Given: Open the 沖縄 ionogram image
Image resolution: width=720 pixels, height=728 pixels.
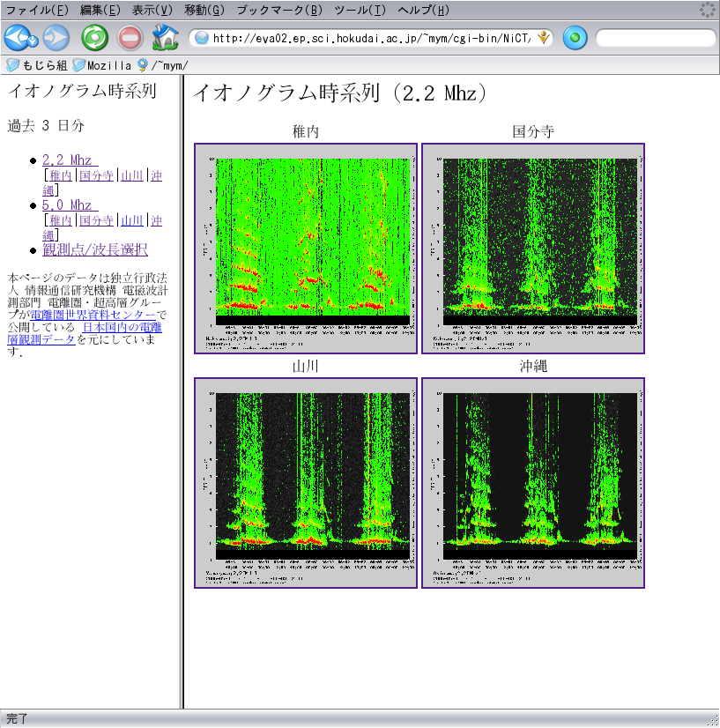Looking at the screenshot, I should pyautogui.click(x=533, y=483).
